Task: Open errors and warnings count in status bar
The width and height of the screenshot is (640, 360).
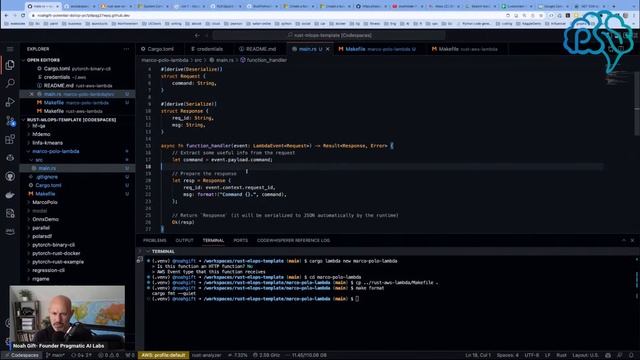Action: coord(108,355)
